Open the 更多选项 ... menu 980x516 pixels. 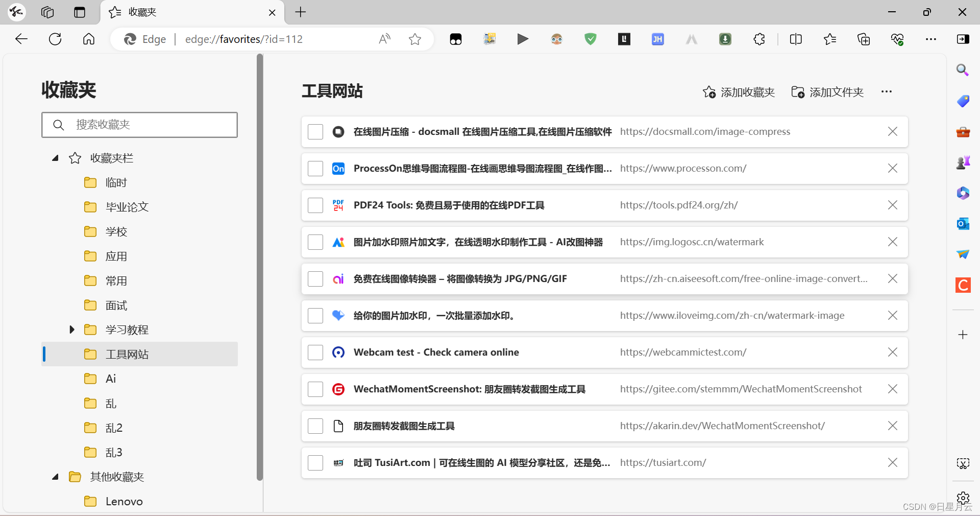coord(887,92)
